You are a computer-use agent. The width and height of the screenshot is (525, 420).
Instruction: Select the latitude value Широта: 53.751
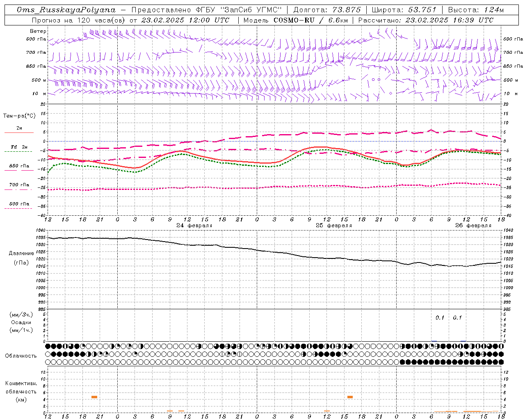point(404,10)
